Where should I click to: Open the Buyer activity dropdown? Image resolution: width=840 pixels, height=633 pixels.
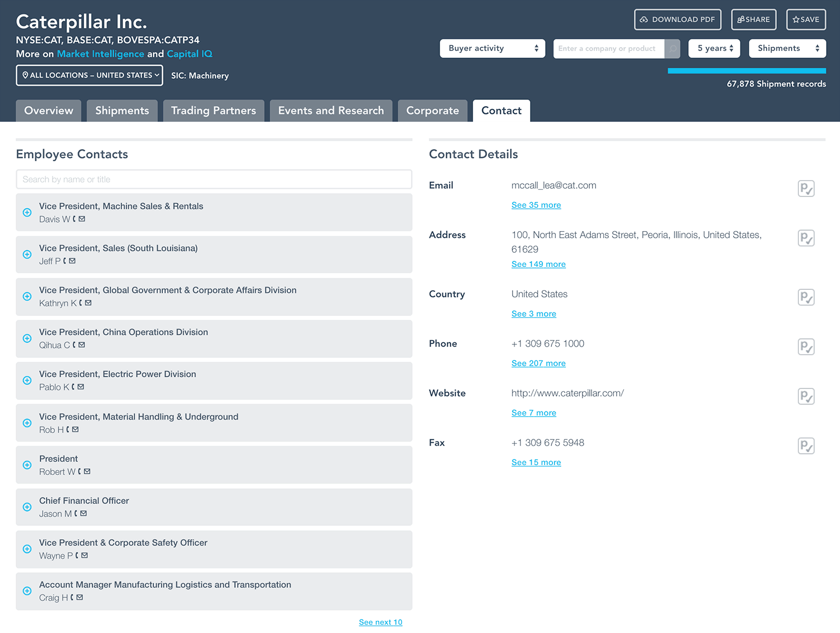[x=492, y=48]
